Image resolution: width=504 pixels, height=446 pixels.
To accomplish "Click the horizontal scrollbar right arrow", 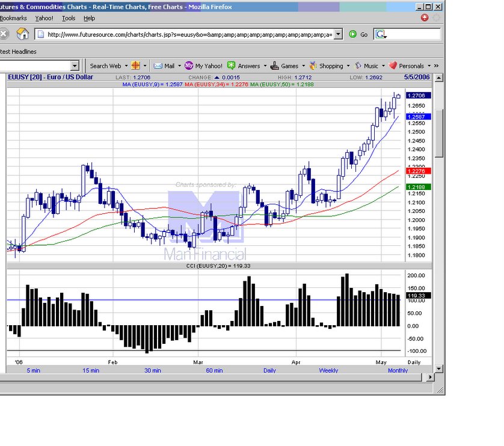I will pyautogui.click(x=430, y=377).
